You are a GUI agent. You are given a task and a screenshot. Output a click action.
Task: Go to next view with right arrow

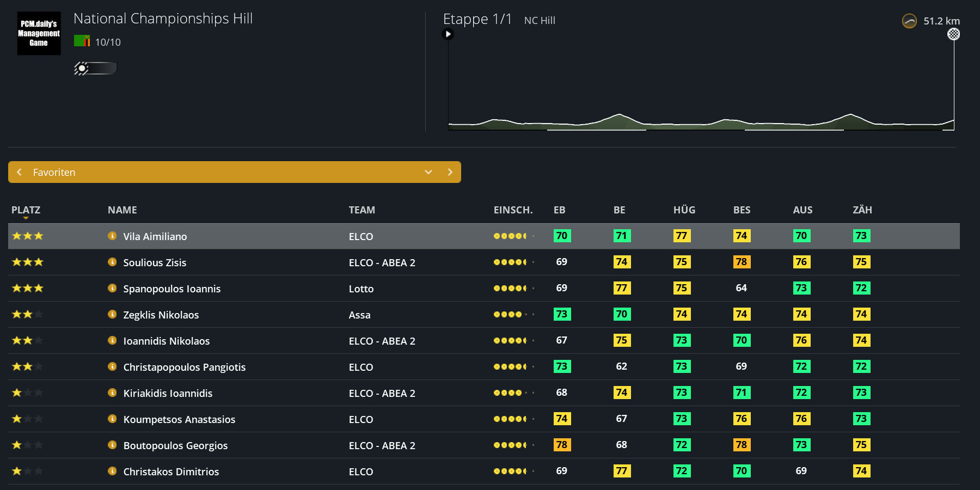[x=450, y=172]
